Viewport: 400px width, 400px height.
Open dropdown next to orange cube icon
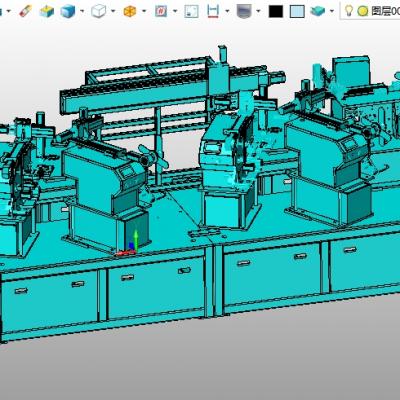(144, 11)
